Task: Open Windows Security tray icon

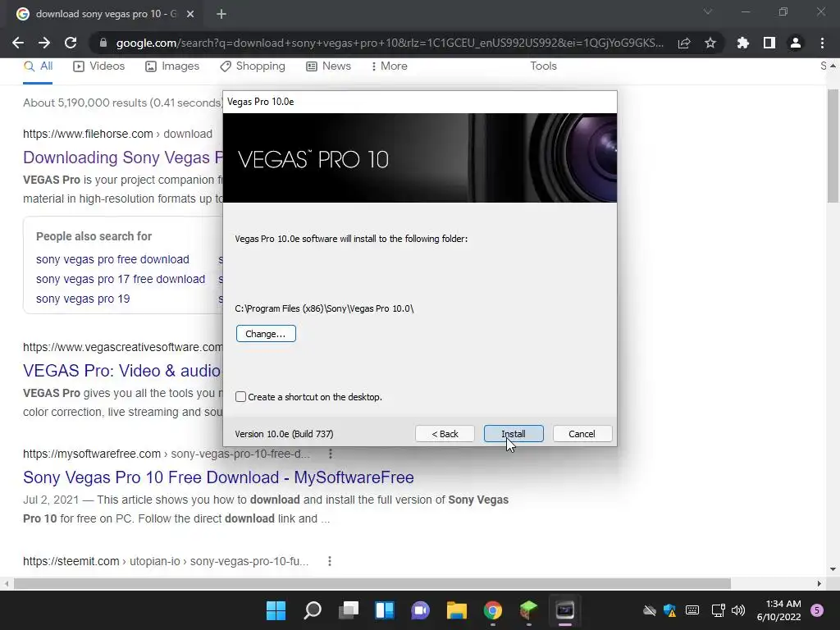Action: point(669,610)
